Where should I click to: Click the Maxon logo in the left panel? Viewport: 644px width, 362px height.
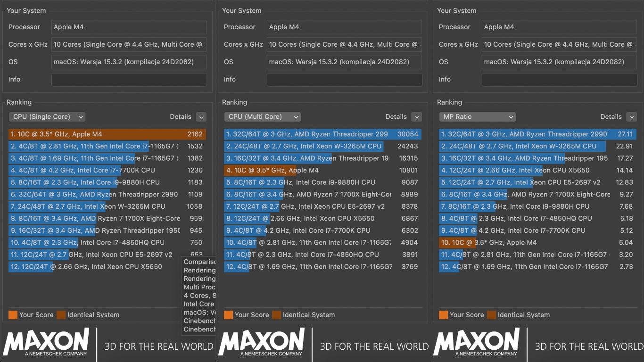point(46,343)
